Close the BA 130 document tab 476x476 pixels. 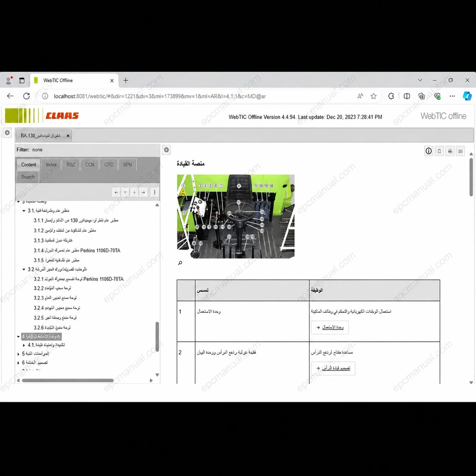[68, 136]
